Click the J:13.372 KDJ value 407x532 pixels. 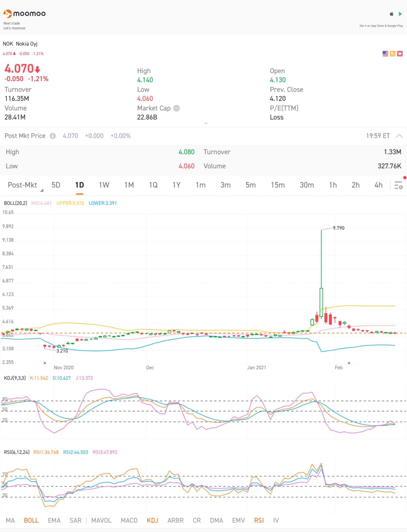(x=84, y=378)
